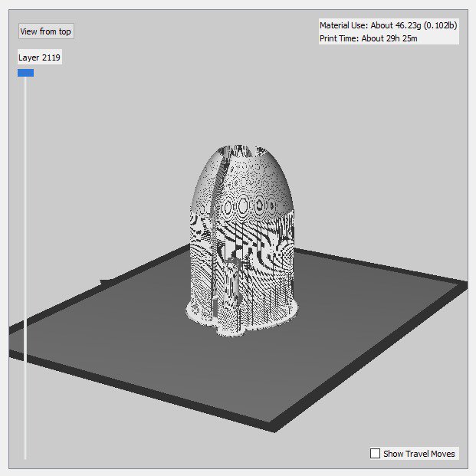Click the View from top button
This screenshot has height=476, width=476.
(46, 31)
